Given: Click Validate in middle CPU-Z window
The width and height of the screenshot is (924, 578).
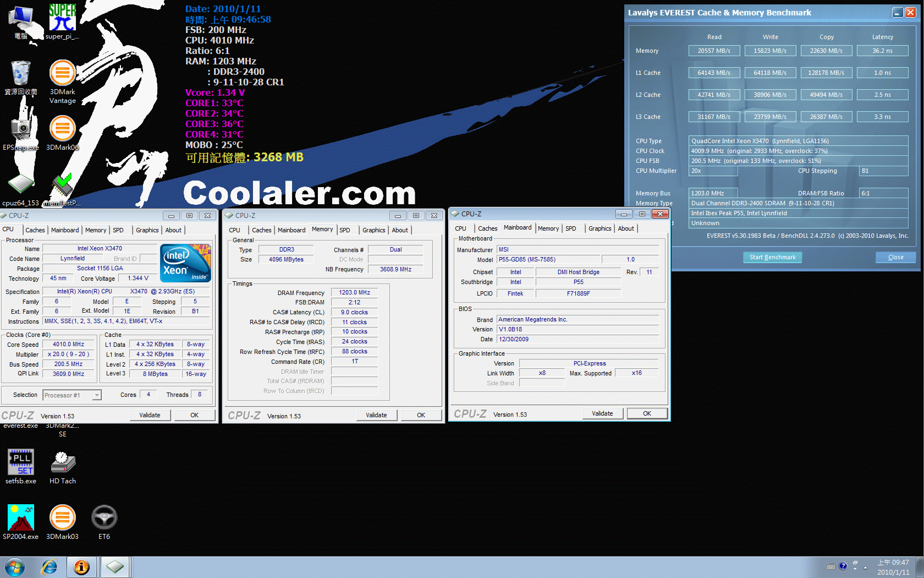Looking at the screenshot, I should click(x=376, y=415).
